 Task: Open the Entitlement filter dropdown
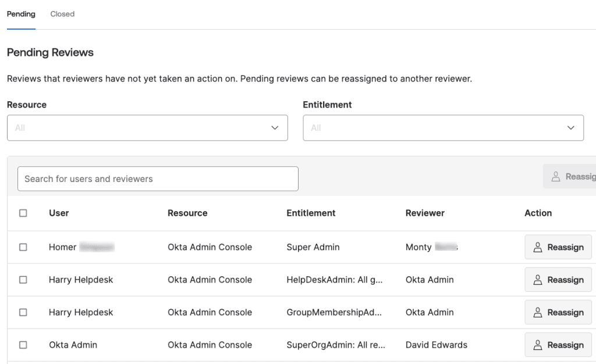443,128
